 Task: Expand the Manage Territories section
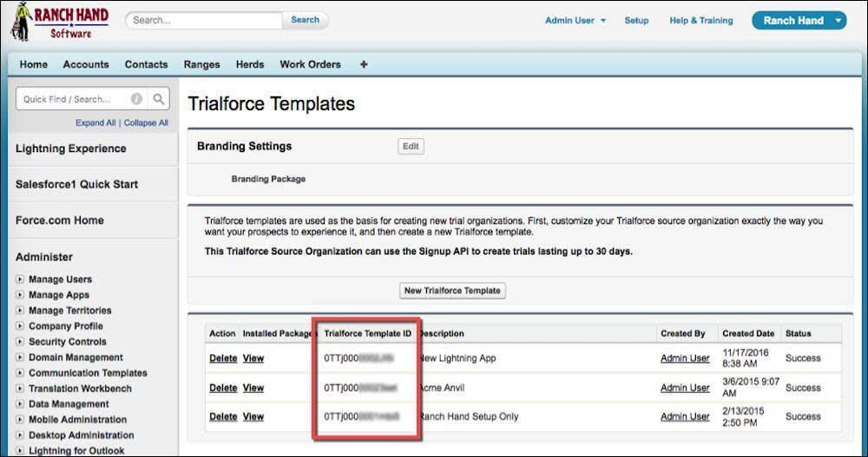click(x=20, y=310)
